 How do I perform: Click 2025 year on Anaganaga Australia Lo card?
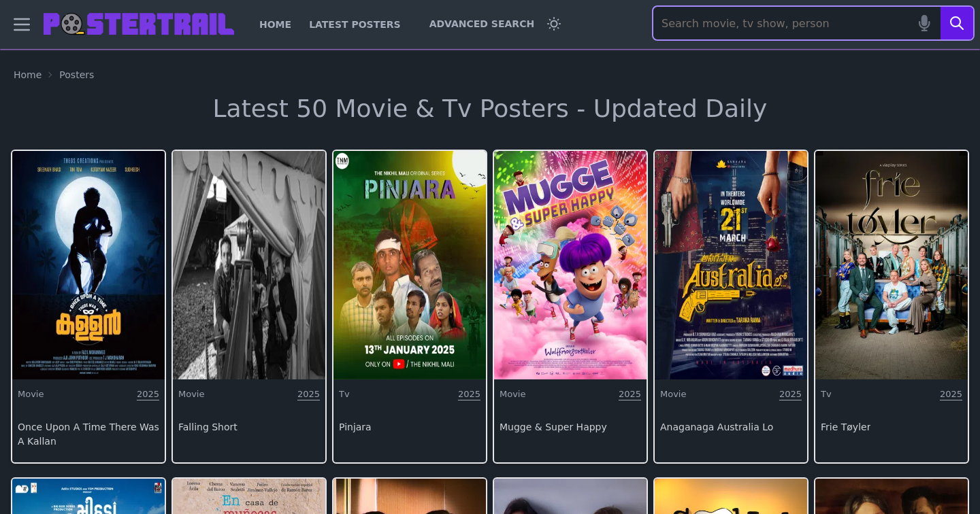tap(790, 394)
